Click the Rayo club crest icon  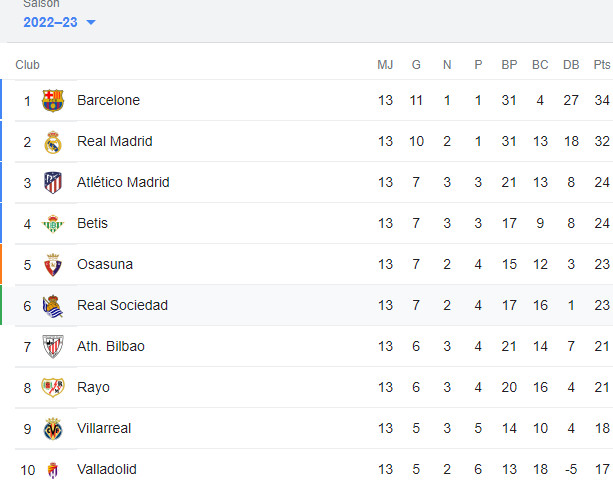(53, 388)
